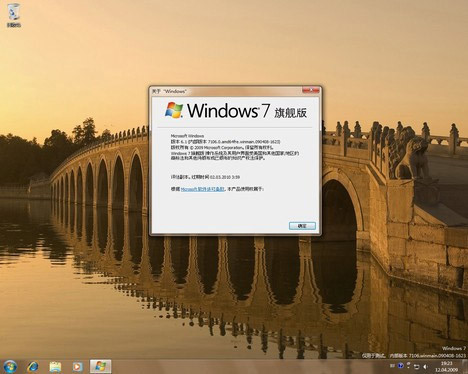This screenshot has height=374, width=468.
Task: Click the About "Windows" dialog title bar
Action: (x=227, y=91)
